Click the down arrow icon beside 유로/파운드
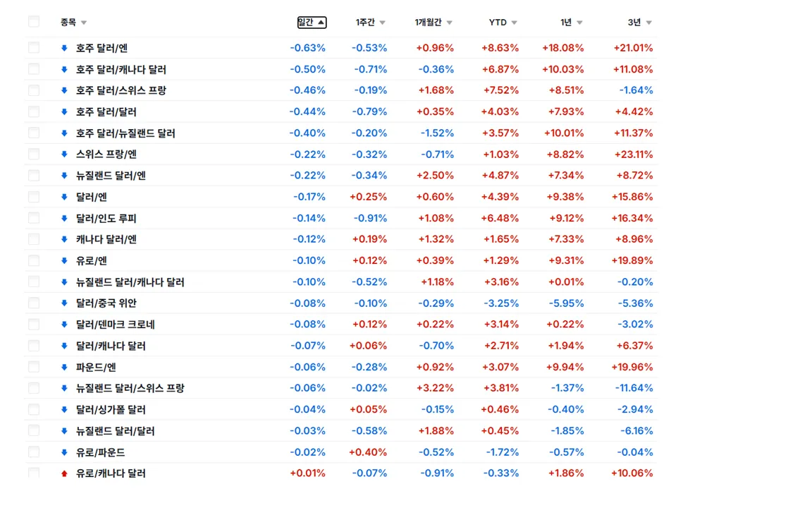 pos(64,452)
